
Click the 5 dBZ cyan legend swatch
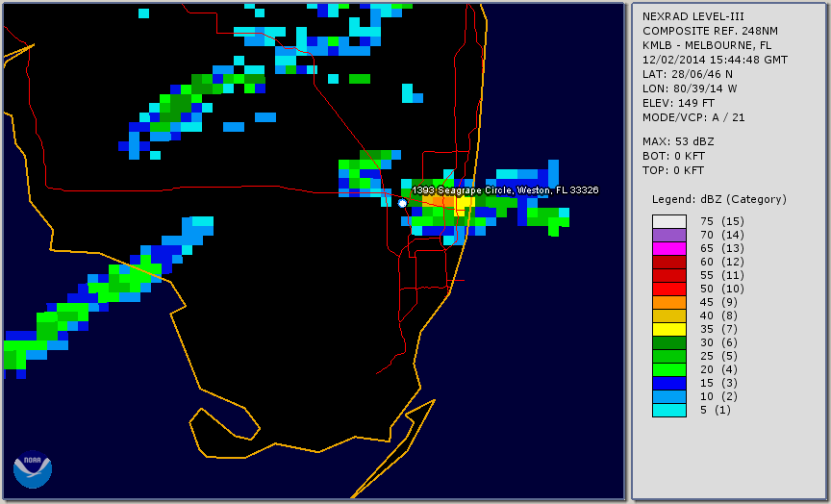[669, 410]
